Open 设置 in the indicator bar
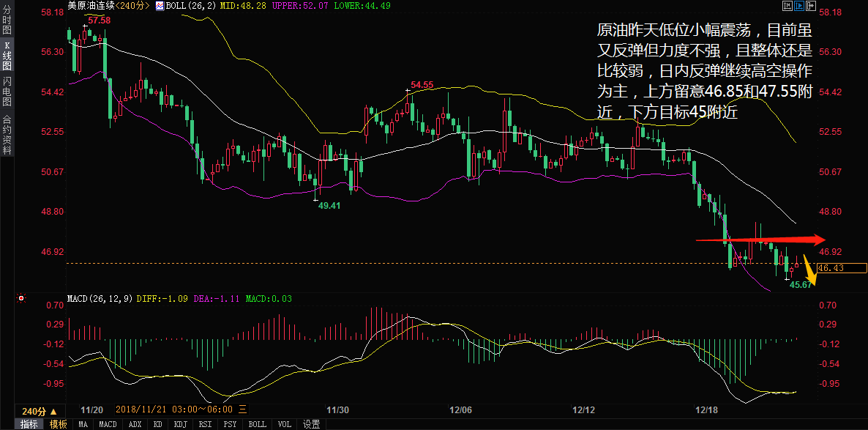868x430 pixels. click(312, 424)
